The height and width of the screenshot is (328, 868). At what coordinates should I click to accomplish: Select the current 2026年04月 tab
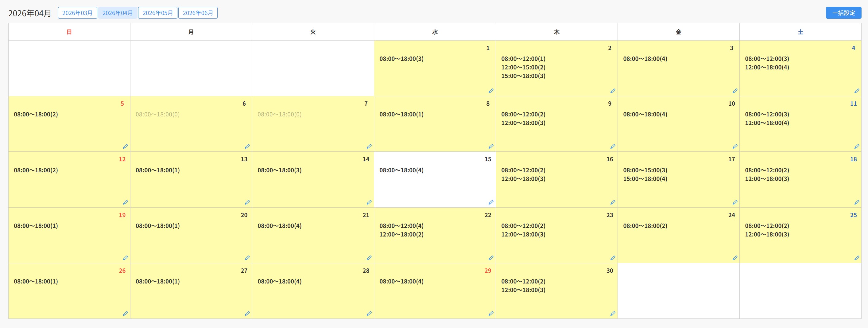tap(118, 13)
